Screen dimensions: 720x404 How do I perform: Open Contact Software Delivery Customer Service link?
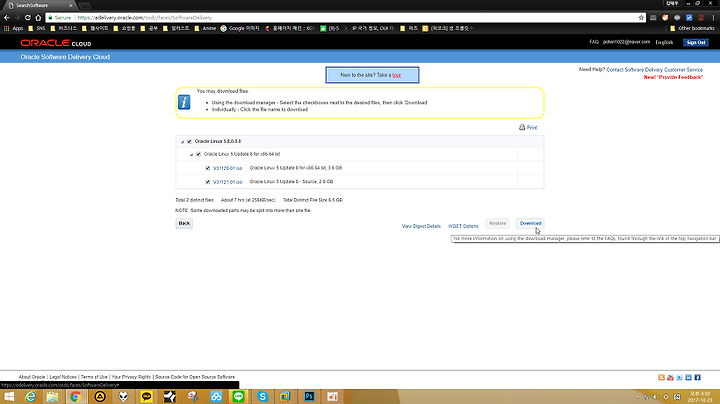pos(654,70)
